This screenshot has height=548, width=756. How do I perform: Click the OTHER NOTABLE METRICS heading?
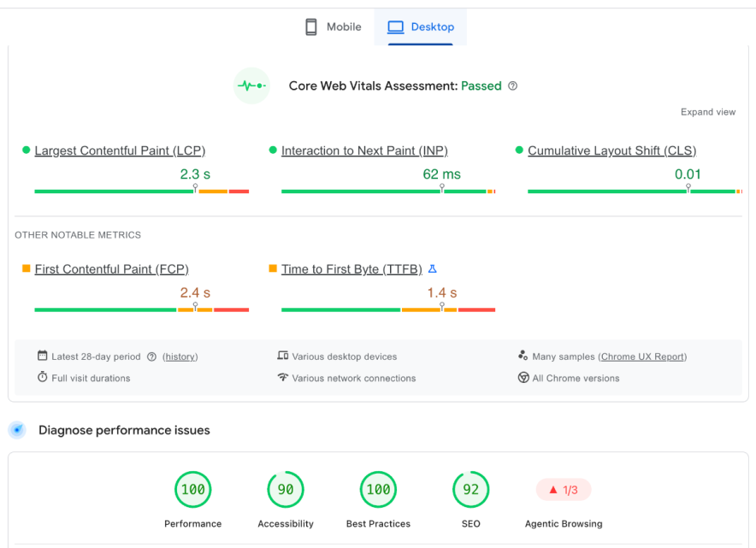(x=78, y=235)
